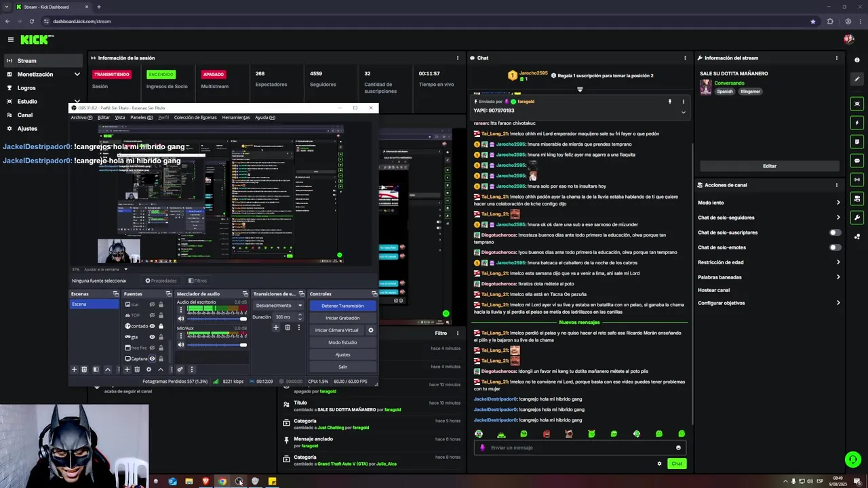Open Información de la sesión three-dot options
This screenshot has height=488, width=868.
tap(458, 58)
